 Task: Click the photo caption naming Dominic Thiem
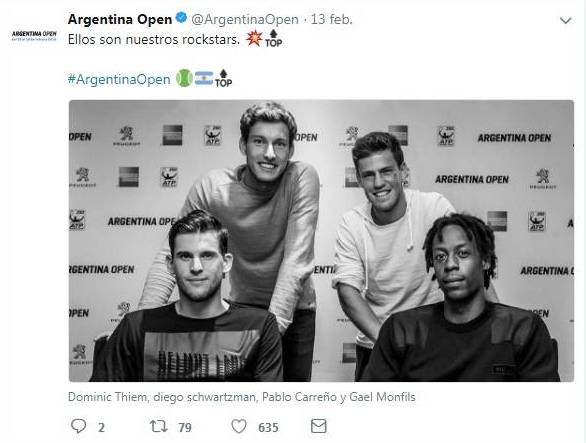tap(241, 397)
